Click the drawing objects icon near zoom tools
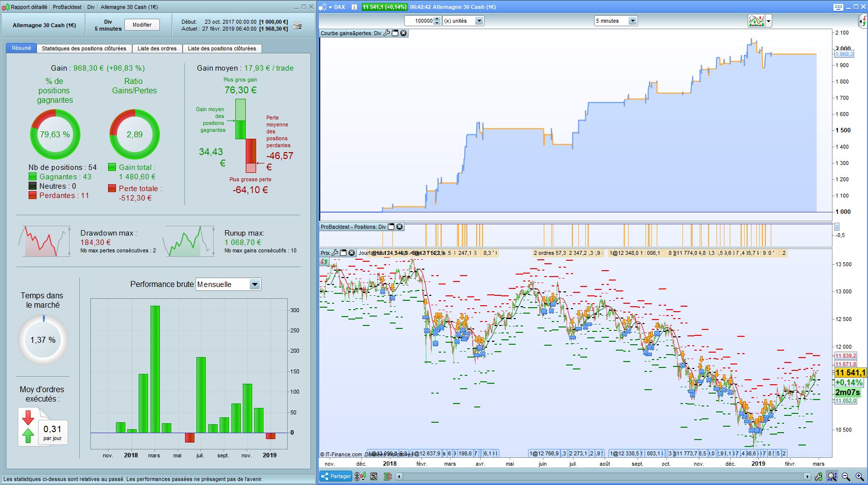This screenshot has width=868, height=485. (x=819, y=477)
